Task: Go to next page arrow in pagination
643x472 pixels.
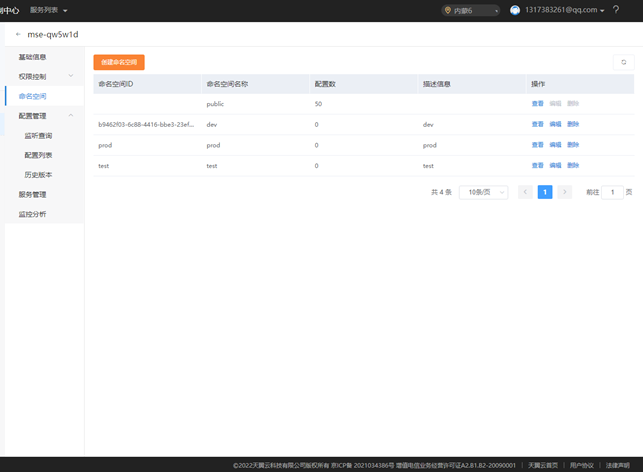Action: pos(565,192)
